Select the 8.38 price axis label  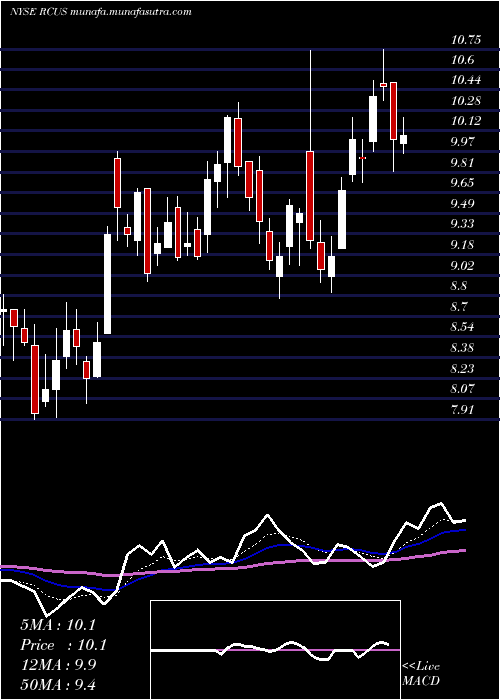tap(462, 347)
